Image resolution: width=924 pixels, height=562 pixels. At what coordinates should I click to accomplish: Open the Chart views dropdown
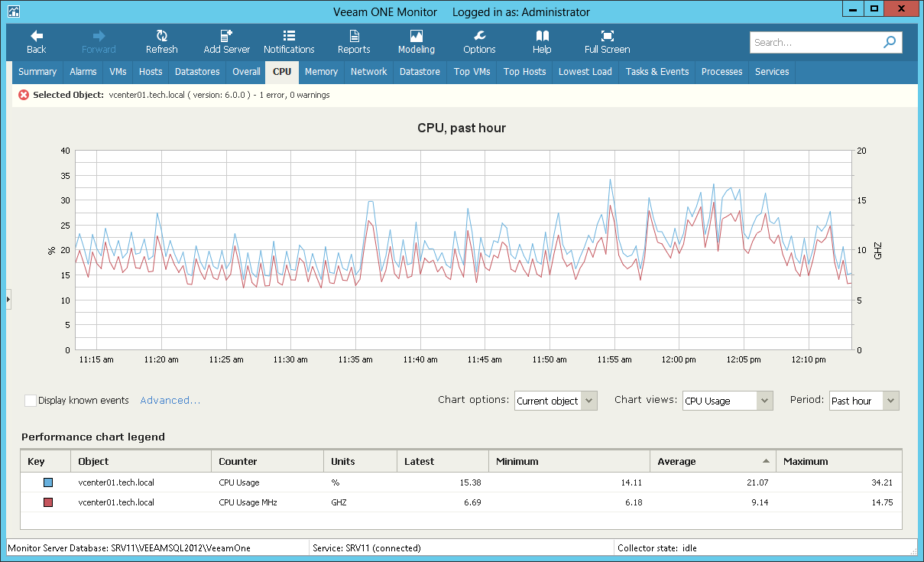728,401
